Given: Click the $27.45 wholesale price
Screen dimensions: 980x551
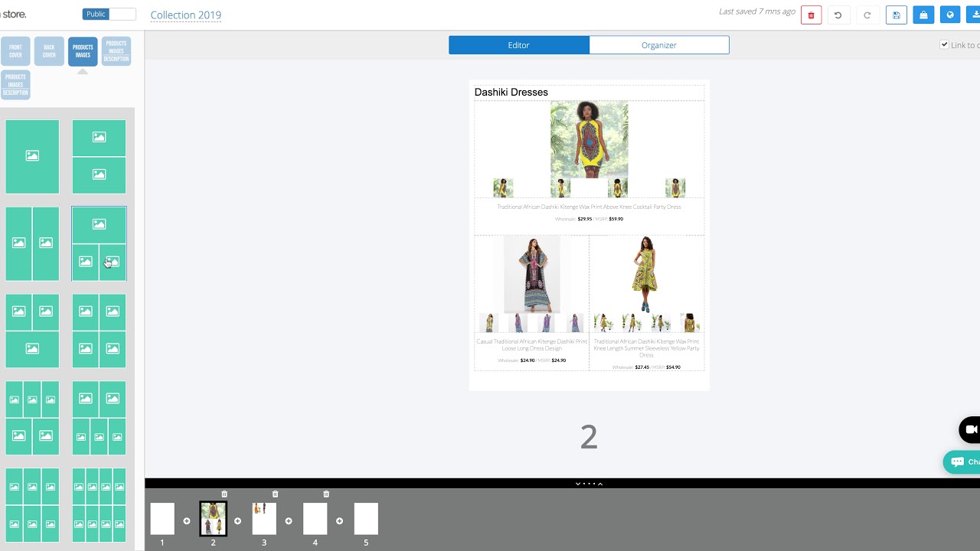Looking at the screenshot, I should [642, 367].
